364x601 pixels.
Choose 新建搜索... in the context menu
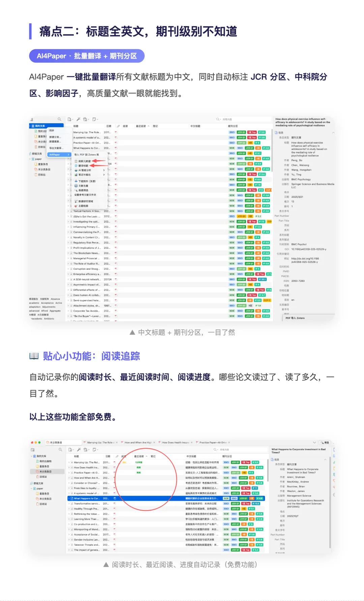click(55, 141)
